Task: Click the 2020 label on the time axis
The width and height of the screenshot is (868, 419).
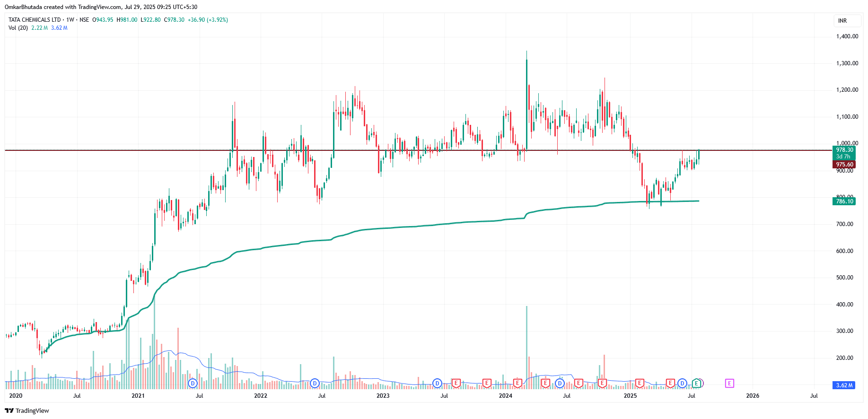Action: tap(16, 396)
